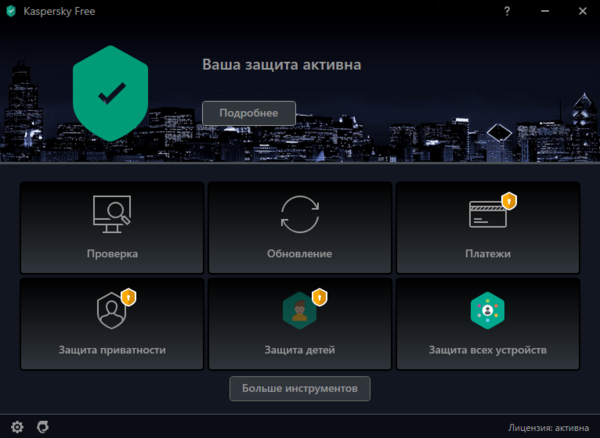Open the Платежи credit card icon
This screenshot has height=438, width=600.
(x=488, y=214)
